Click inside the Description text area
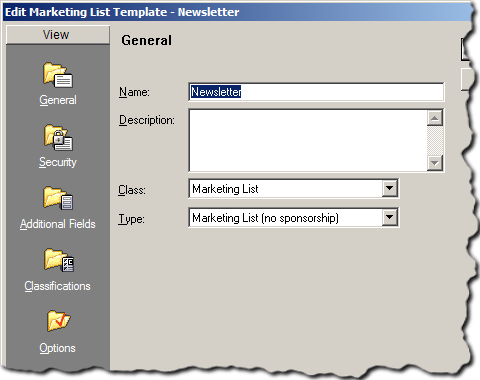This screenshot has width=480, height=380. (308, 140)
